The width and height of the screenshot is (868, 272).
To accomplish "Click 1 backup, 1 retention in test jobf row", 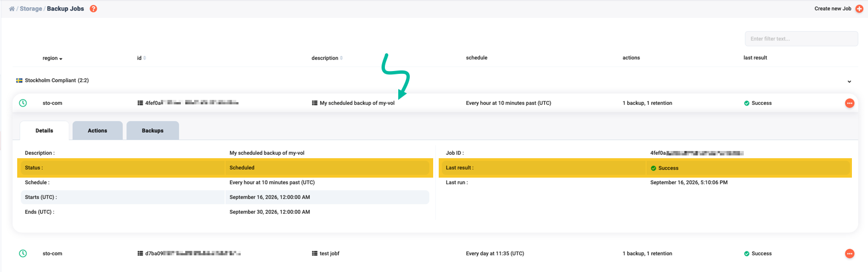I will pos(648,254).
